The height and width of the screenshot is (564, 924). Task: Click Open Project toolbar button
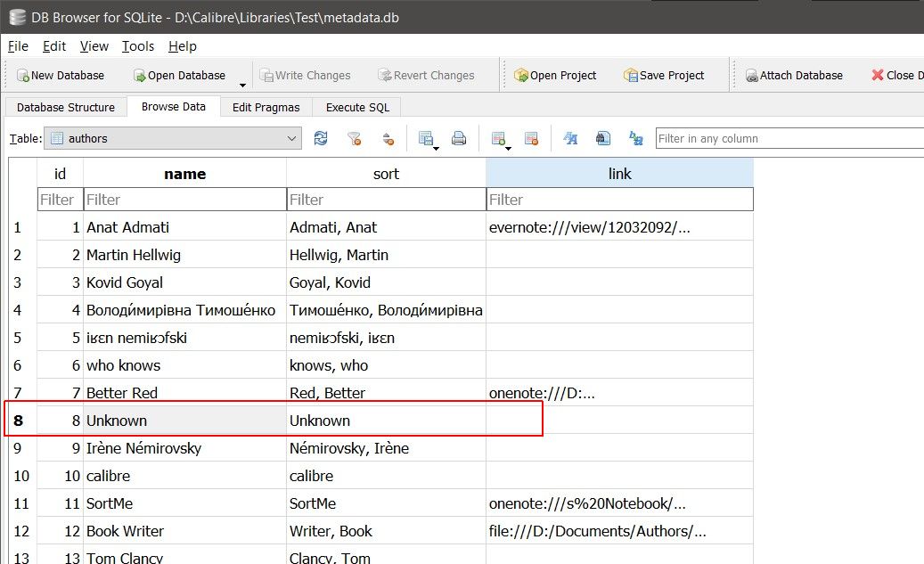555,76
